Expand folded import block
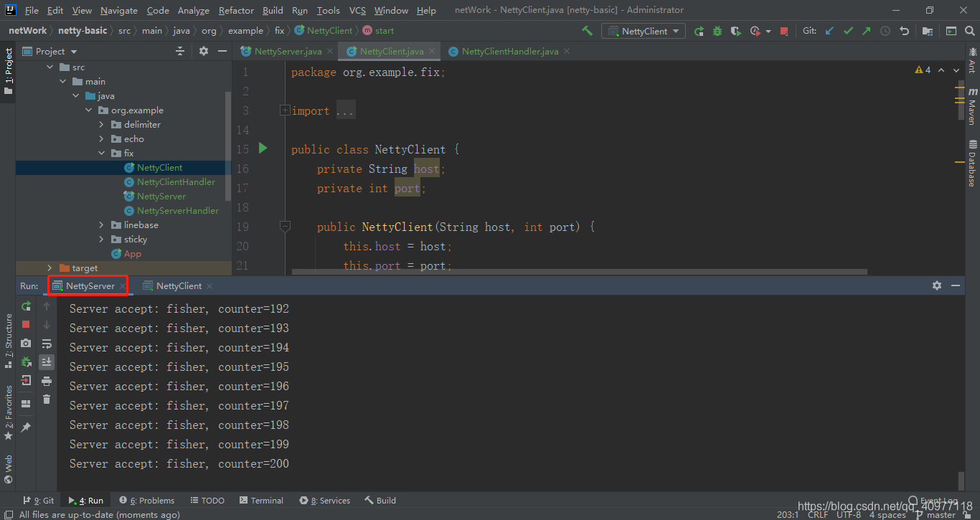The image size is (980, 520). tap(285, 110)
